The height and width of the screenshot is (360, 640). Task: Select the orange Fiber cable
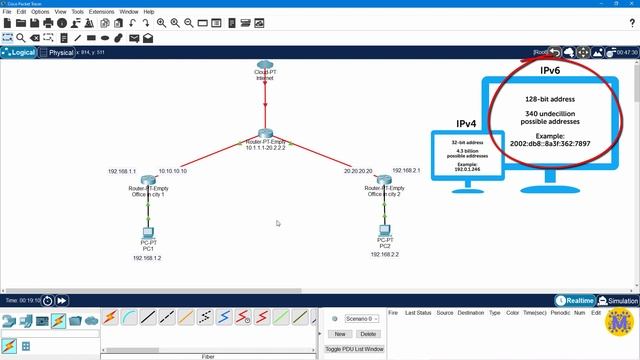click(186, 317)
